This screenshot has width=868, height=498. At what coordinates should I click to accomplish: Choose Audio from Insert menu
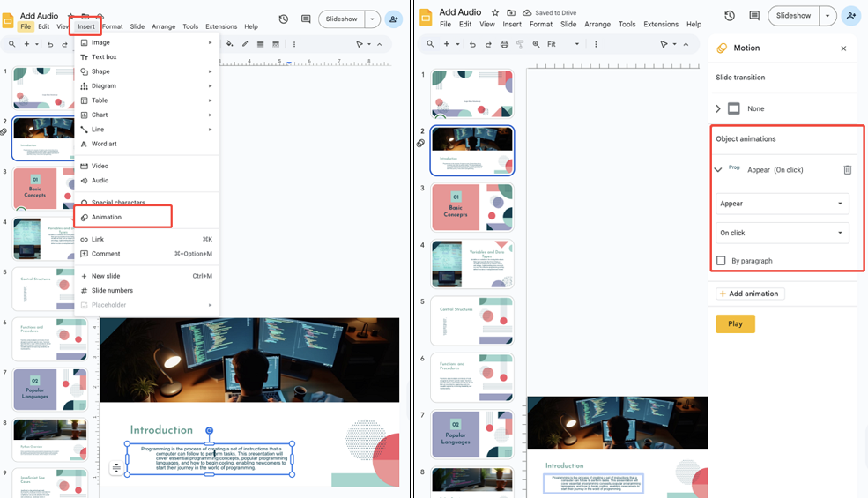146,180
